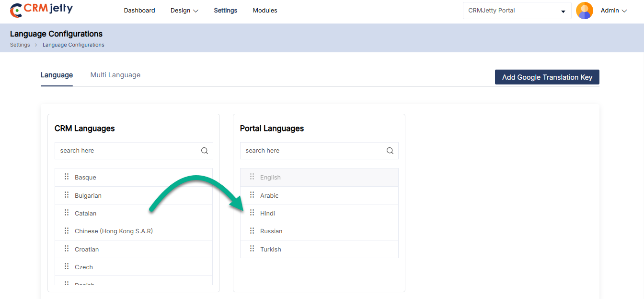Click the CRM Languages search magnifier icon
The width and height of the screenshot is (644, 299).
pyautogui.click(x=205, y=151)
